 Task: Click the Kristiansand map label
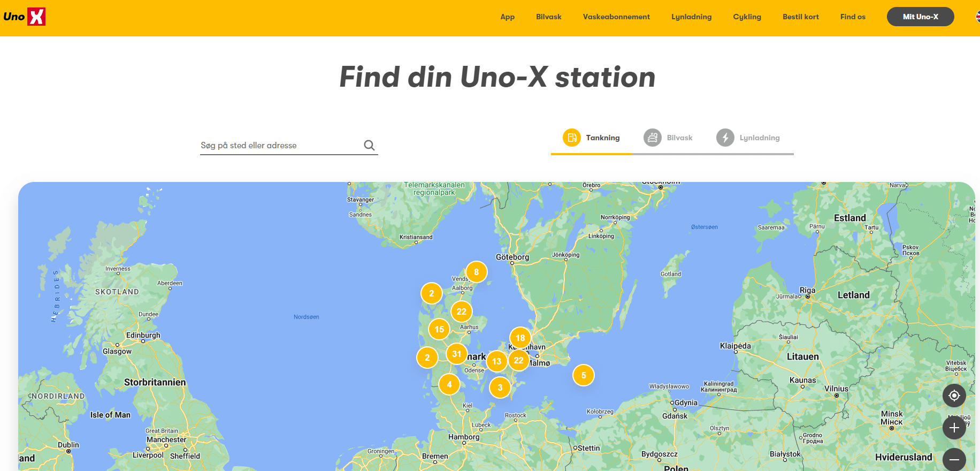tap(416, 237)
